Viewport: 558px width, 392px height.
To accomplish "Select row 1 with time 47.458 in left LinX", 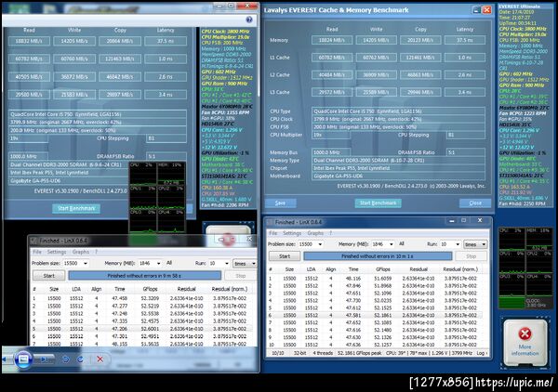I will pos(142,298).
